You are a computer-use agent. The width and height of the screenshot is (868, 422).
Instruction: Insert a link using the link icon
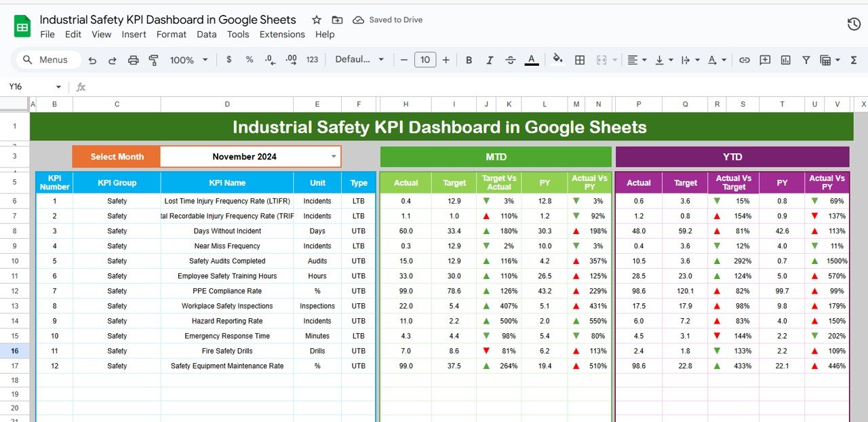click(x=744, y=60)
